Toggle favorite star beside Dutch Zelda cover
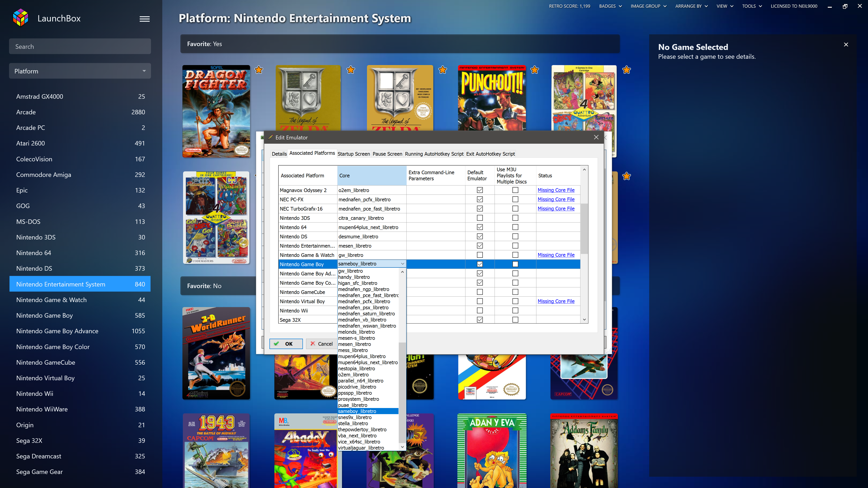Screen dimensions: 868x488 coord(443,70)
